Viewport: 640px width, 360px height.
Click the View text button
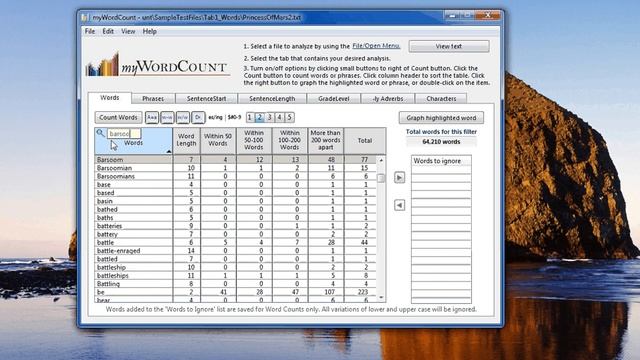449,46
